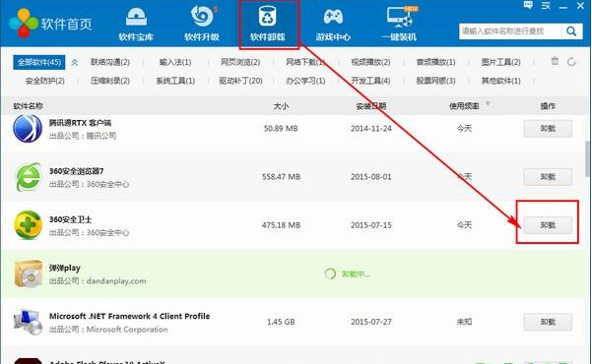592x364 pixels.
Task: Open the 游戏中心 section
Action: (x=333, y=24)
